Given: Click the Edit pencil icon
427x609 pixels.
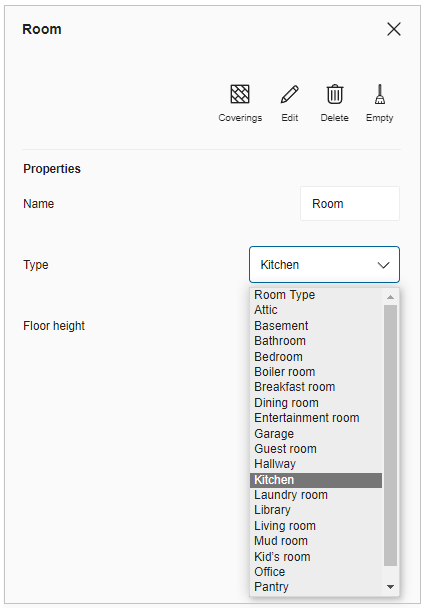Looking at the screenshot, I should coord(289,94).
